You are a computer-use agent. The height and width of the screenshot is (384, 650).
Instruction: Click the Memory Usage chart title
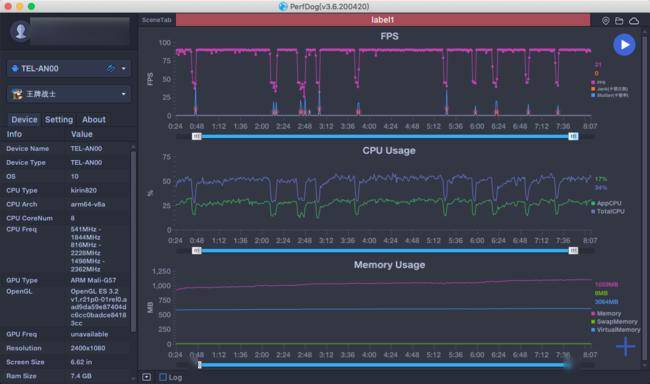[x=389, y=265]
